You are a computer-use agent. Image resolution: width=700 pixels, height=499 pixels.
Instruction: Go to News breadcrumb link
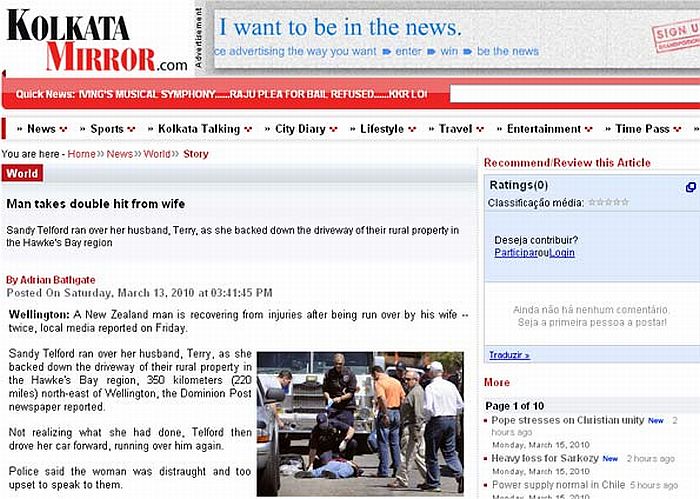pyautogui.click(x=119, y=154)
